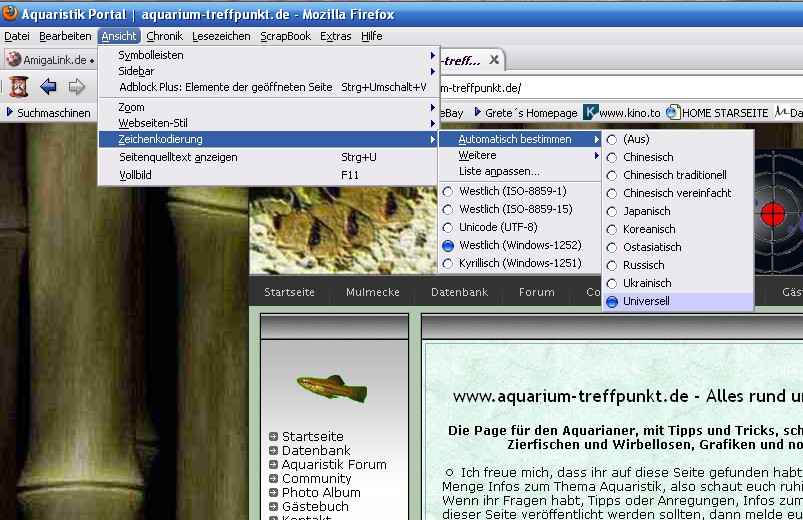Click the blue back arrow button

click(47, 87)
